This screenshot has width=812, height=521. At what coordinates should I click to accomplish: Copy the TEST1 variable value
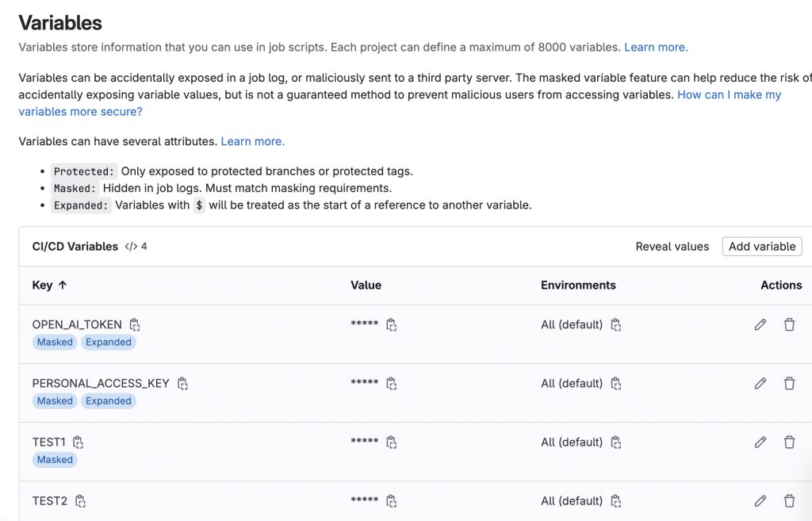(x=391, y=442)
